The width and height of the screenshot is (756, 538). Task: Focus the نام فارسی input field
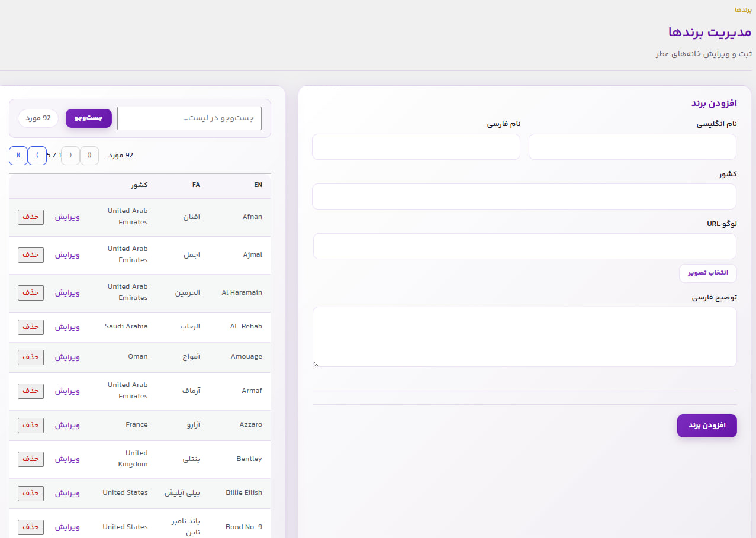tap(416, 147)
